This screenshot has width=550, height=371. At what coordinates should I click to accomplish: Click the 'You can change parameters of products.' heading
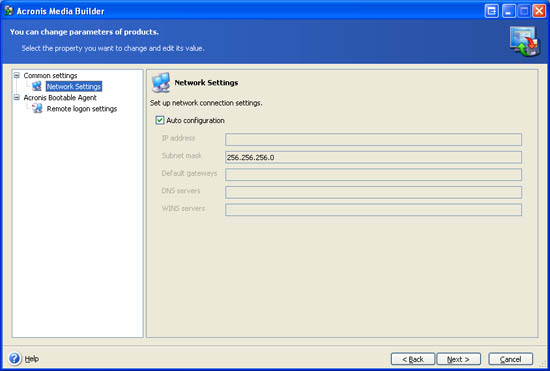click(x=84, y=32)
